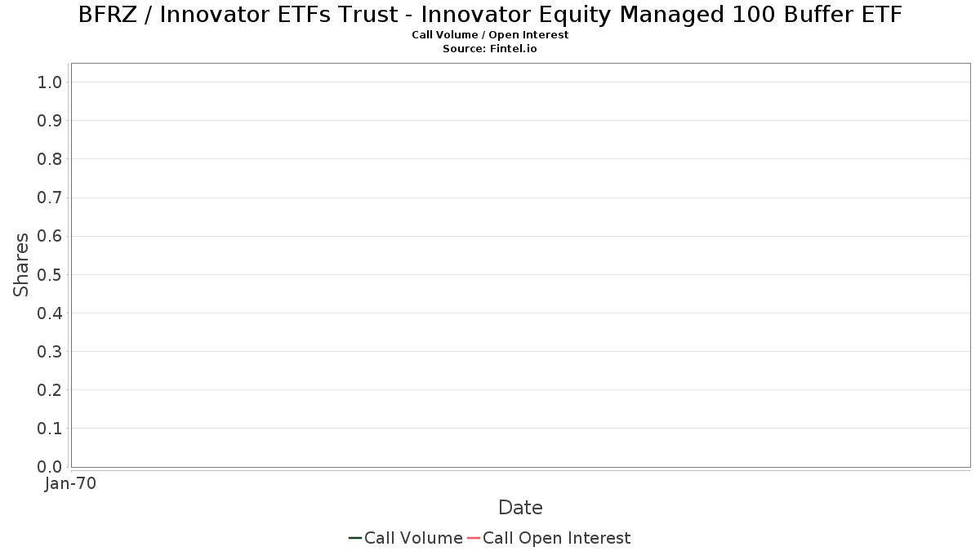
Task: Click the 0.8 y-axis tick label
Action: (x=50, y=158)
